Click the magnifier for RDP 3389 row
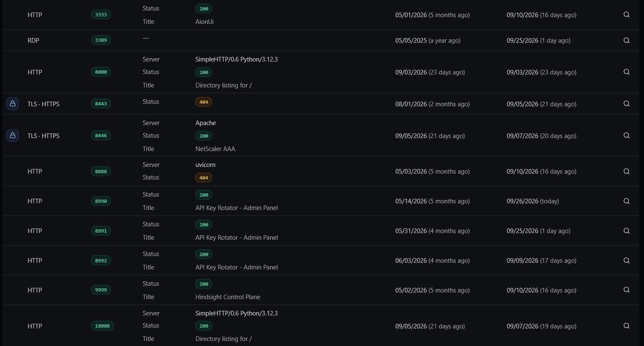The height and width of the screenshot is (346, 644). coord(626,41)
